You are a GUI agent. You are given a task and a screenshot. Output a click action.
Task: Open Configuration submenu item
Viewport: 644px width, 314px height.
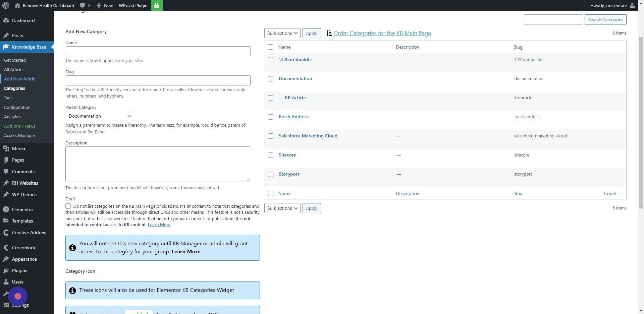[x=17, y=107]
